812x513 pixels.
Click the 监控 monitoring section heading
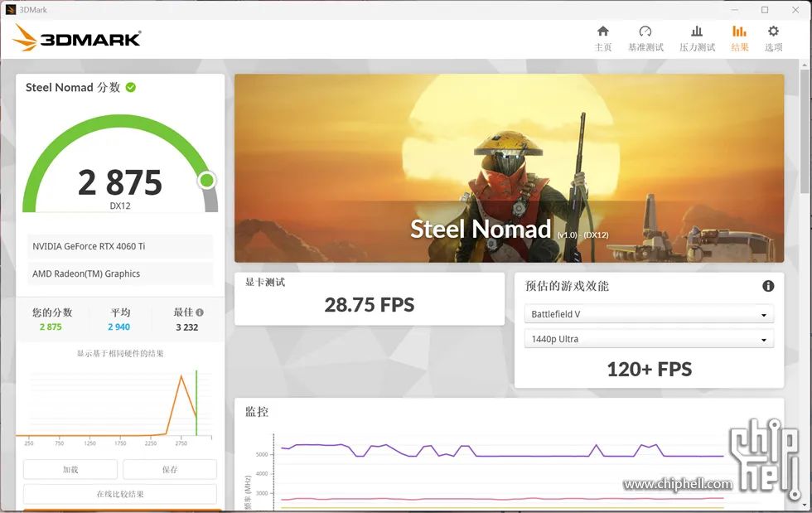tap(257, 412)
